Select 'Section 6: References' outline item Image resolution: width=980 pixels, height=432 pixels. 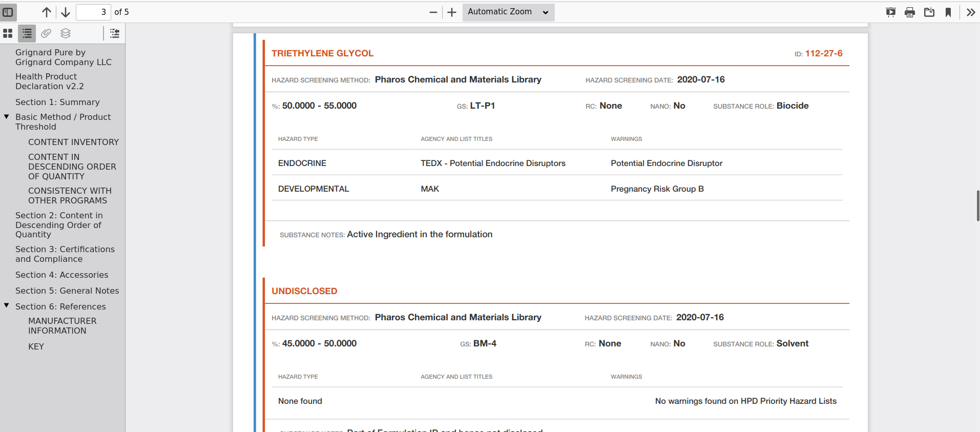(60, 306)
